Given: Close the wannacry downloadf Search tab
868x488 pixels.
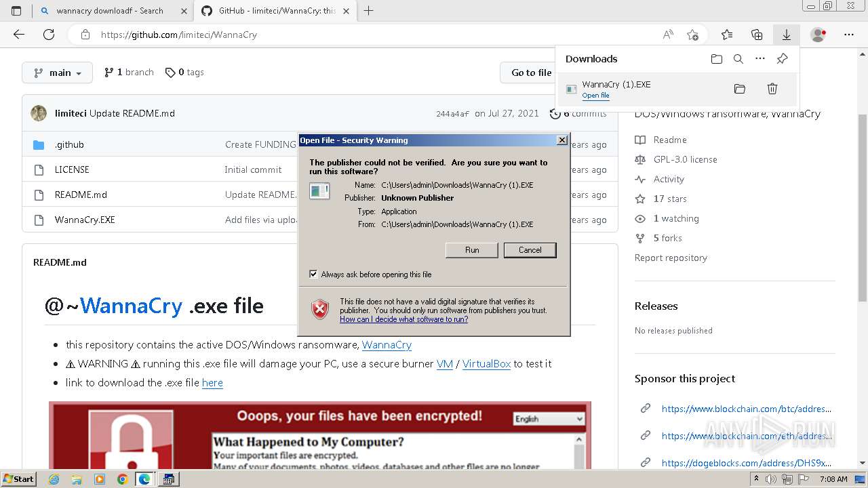Looking at the screenshot, I should pyautogui.click(x=184, y=11).
